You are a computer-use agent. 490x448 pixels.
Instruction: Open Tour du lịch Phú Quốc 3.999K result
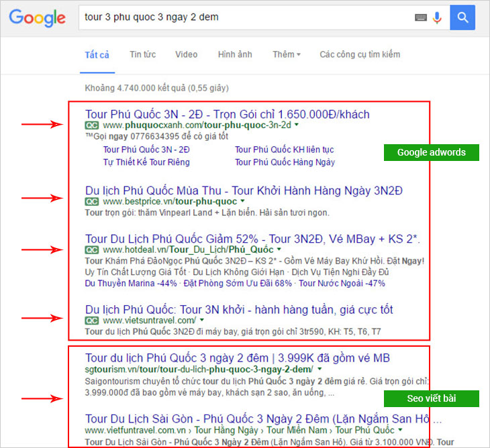[238, 358]
